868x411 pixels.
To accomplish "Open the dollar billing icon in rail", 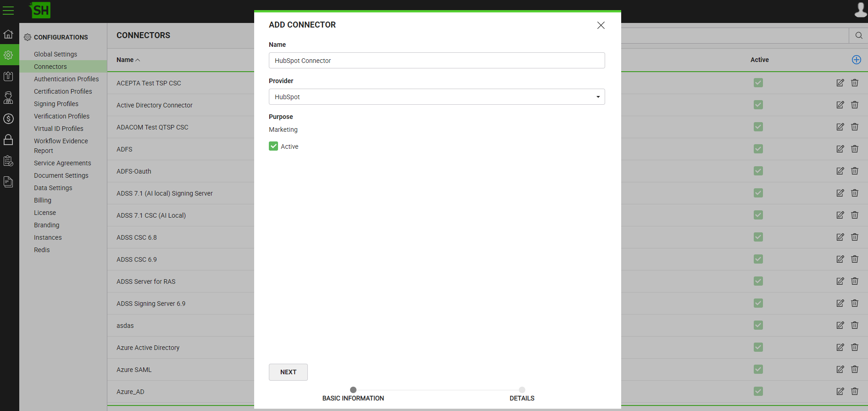I will (8, 118).
